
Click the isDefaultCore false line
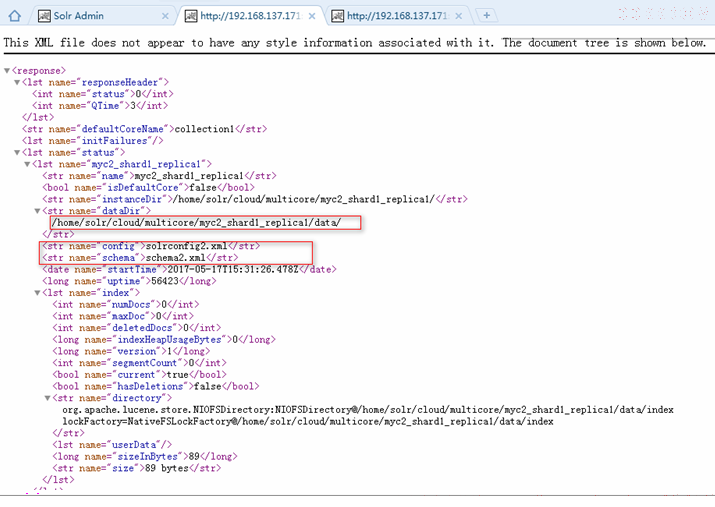point(148,187)
